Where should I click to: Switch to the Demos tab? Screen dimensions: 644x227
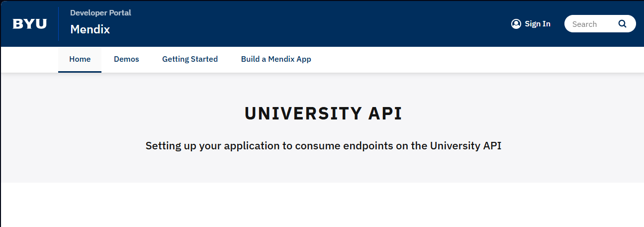click(x=126, y=59)
